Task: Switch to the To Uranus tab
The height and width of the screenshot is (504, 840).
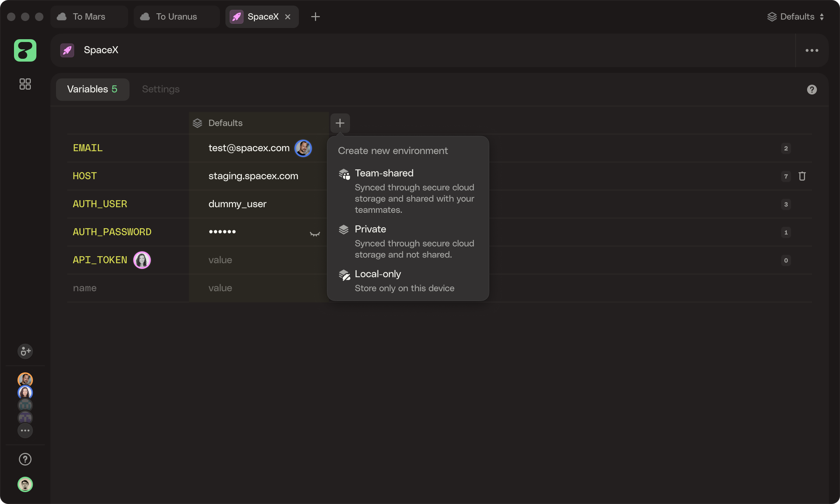Action: (176, 17)
